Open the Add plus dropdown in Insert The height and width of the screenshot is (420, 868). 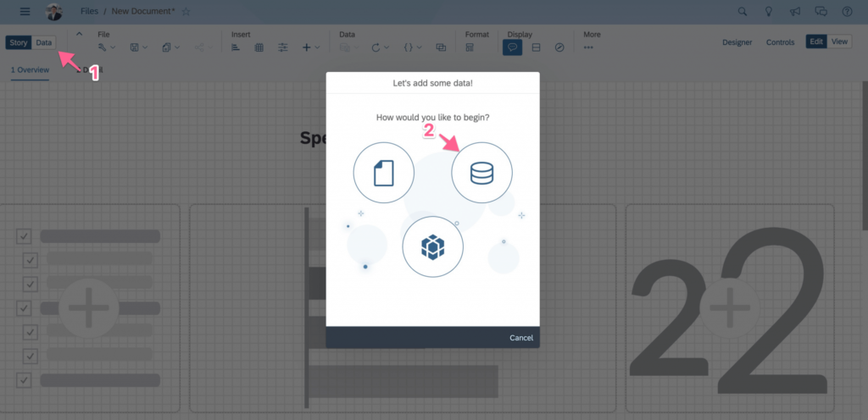click(310, 47)
